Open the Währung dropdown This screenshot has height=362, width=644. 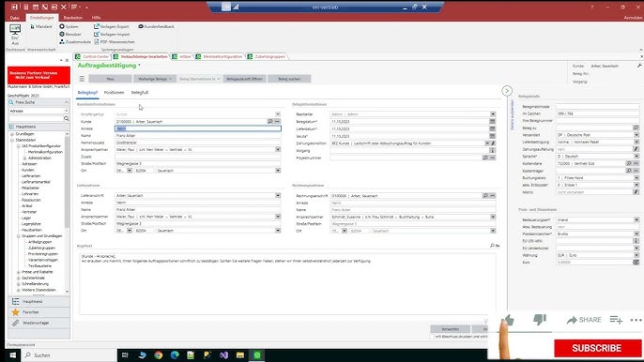[636, 255]
